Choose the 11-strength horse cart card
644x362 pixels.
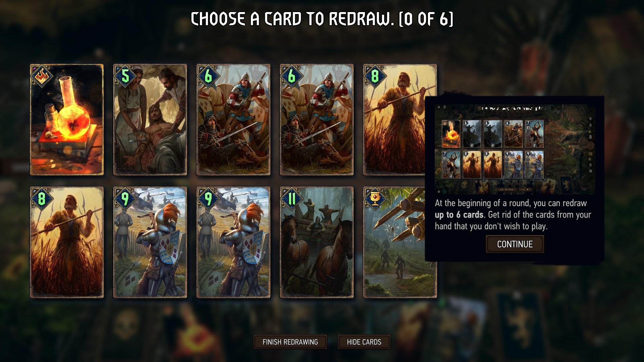click(x=317, y=242)
